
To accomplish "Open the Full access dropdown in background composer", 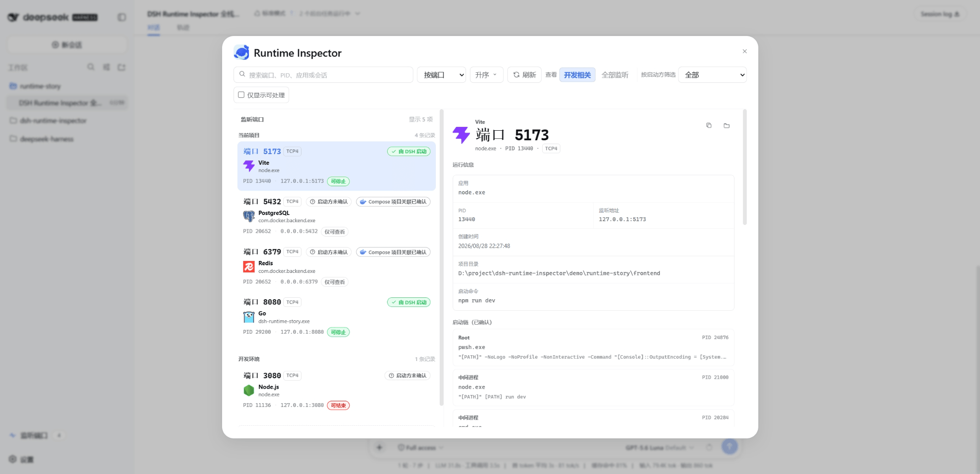I will (x=421, y=448).
